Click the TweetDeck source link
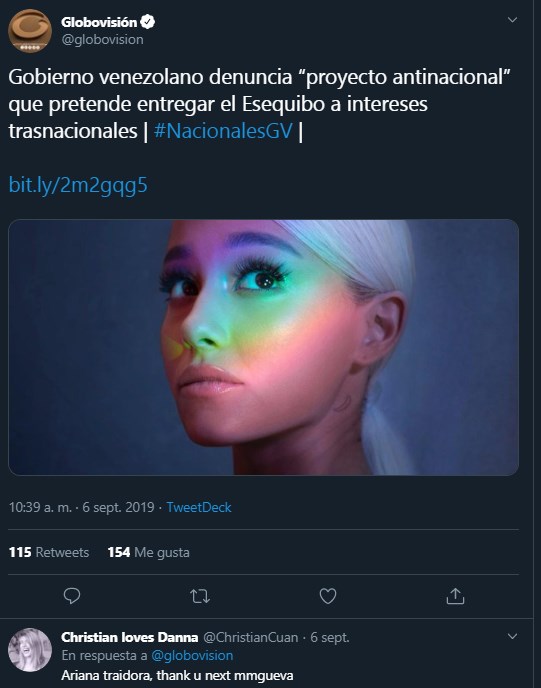541x688 pixels. pyautogui.click(x=199, y=507)
